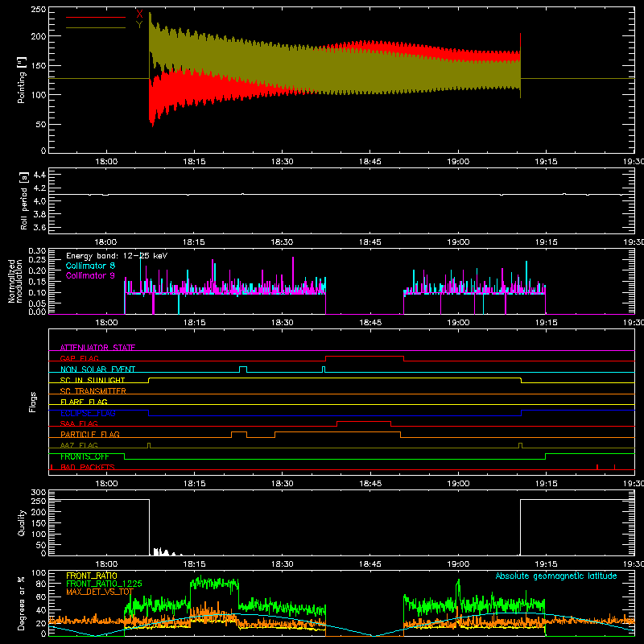Select the NON_SOLAR_EVENT flag label
644x644 pixels.
(x=97, y=369)
